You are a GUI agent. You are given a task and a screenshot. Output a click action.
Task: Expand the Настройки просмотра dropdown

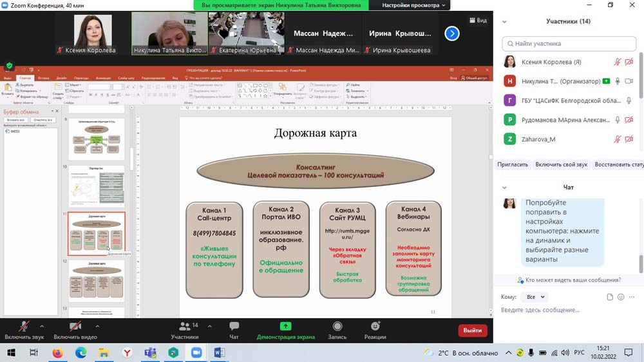413,5
